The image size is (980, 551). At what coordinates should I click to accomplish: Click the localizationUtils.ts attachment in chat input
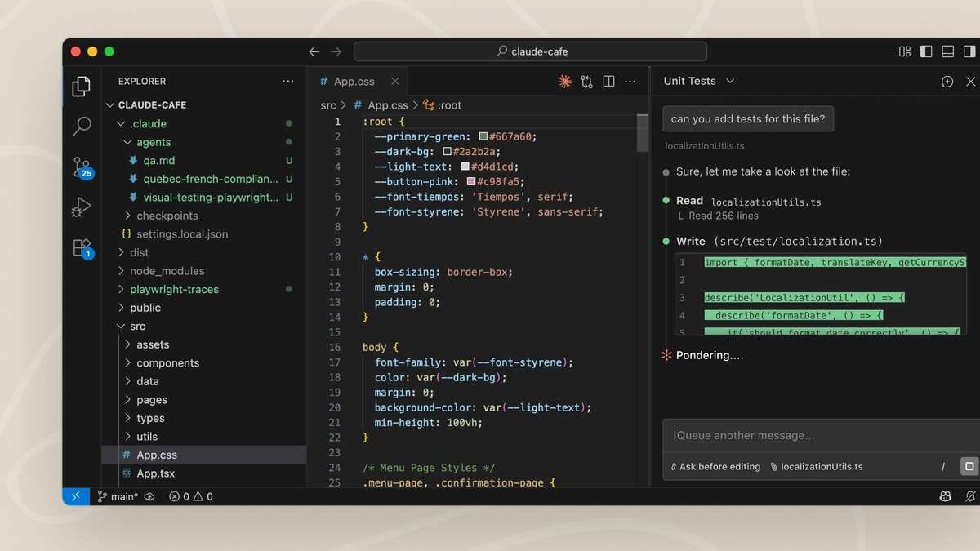coord(817,467)
